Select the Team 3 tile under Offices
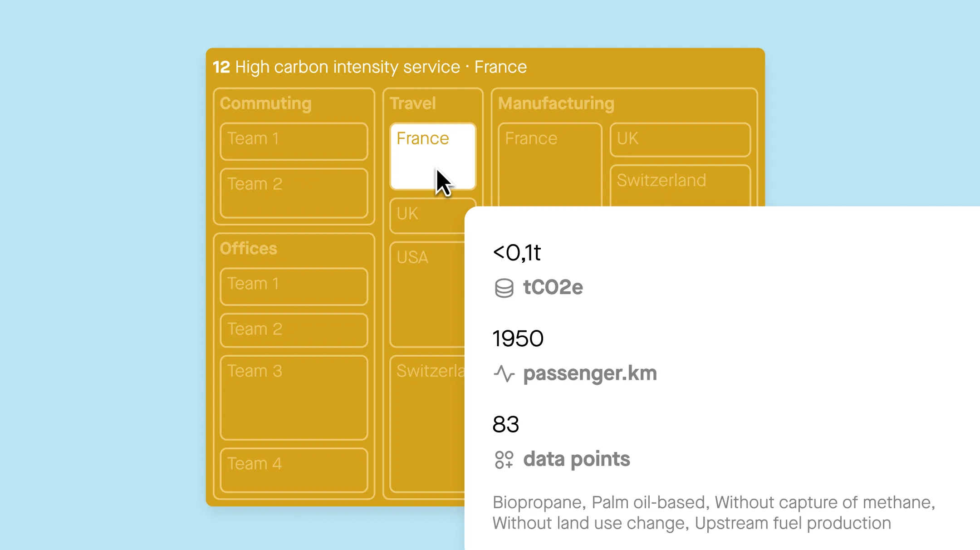 tap(293, 397)
